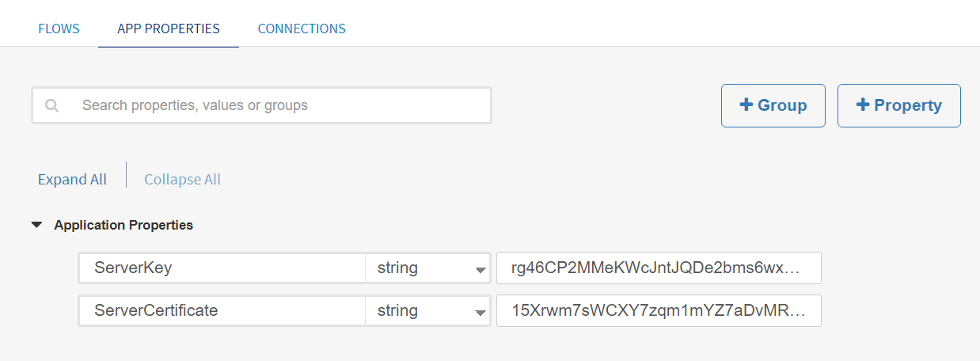Open the ServerKey type dropdown

[x=428, y=268]
